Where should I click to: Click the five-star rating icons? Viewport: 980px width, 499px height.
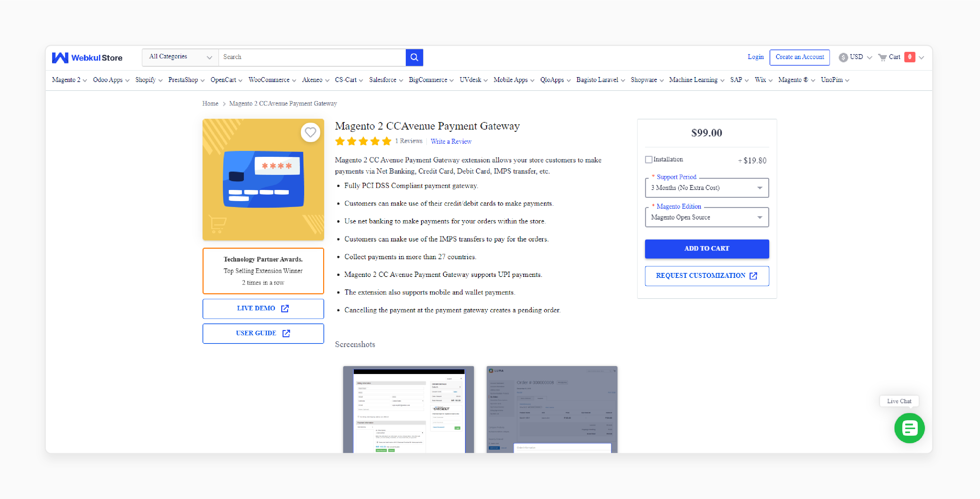point(363,141)
